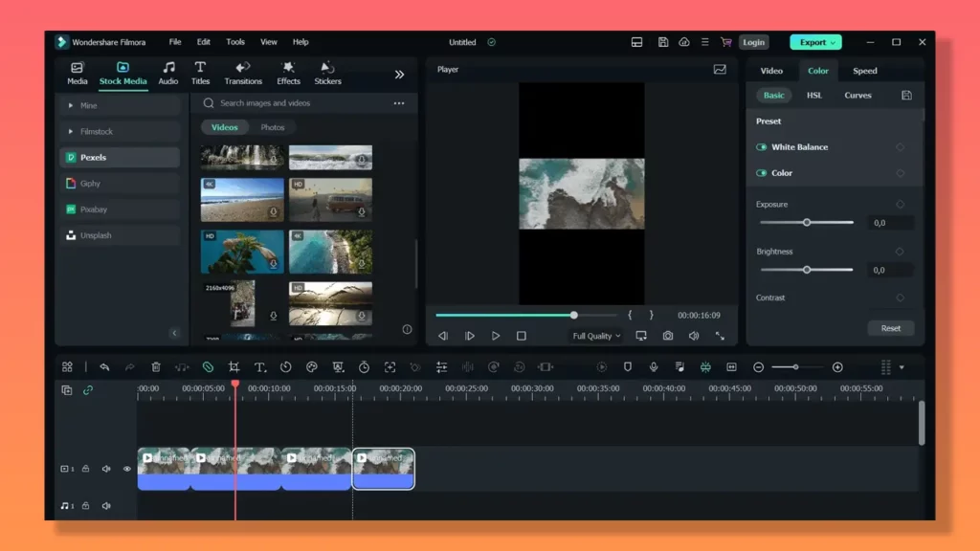The image size is (980, 551).
Task: Select the Pixabay stock source
Action: click(120, 209)
